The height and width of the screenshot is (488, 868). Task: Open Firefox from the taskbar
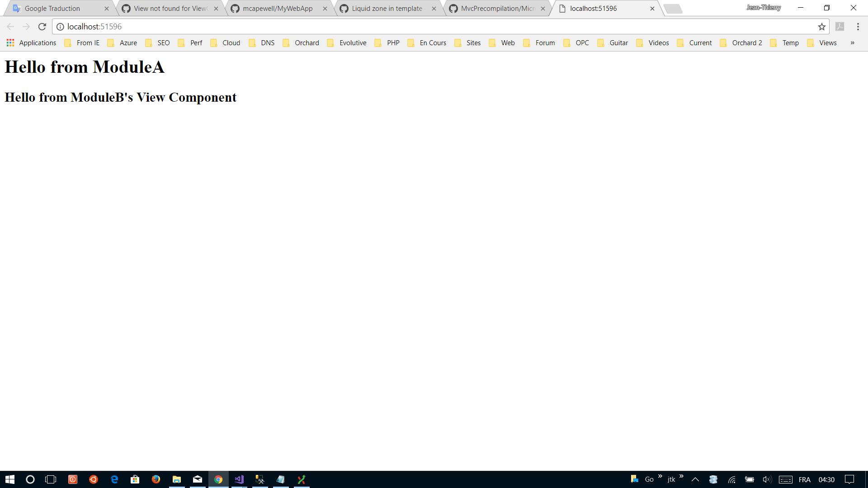[156, 479]
